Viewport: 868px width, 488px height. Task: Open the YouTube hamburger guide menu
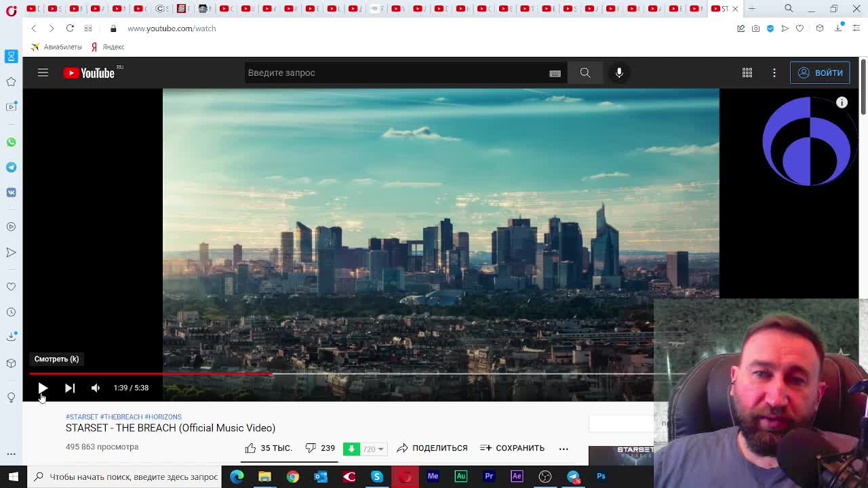coord(43,73)
